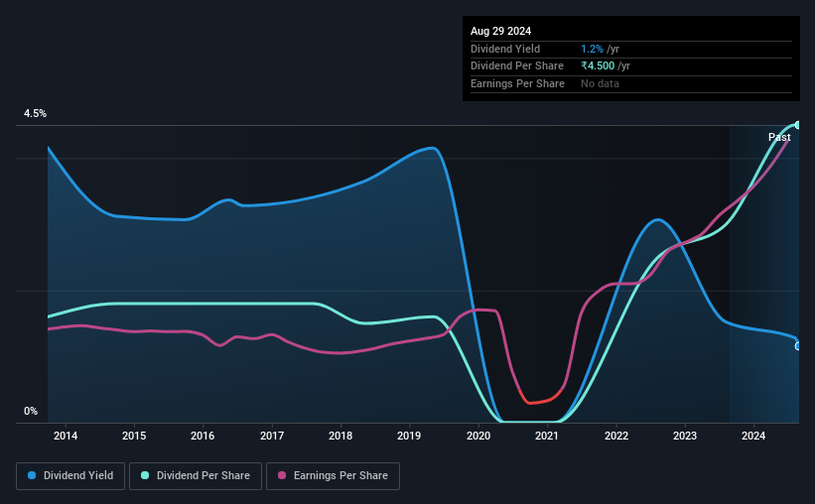Toggle the Dividend Yield legend button

[x=70, y=476]
